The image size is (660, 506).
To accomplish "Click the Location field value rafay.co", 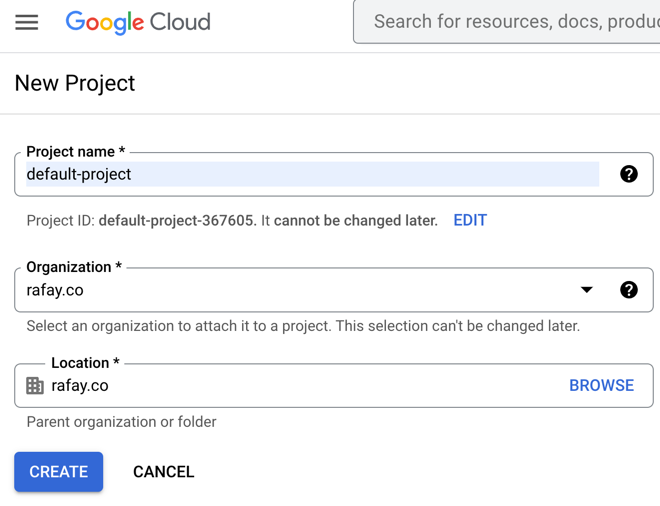I will pyautogui.click(x=80, y=386).
